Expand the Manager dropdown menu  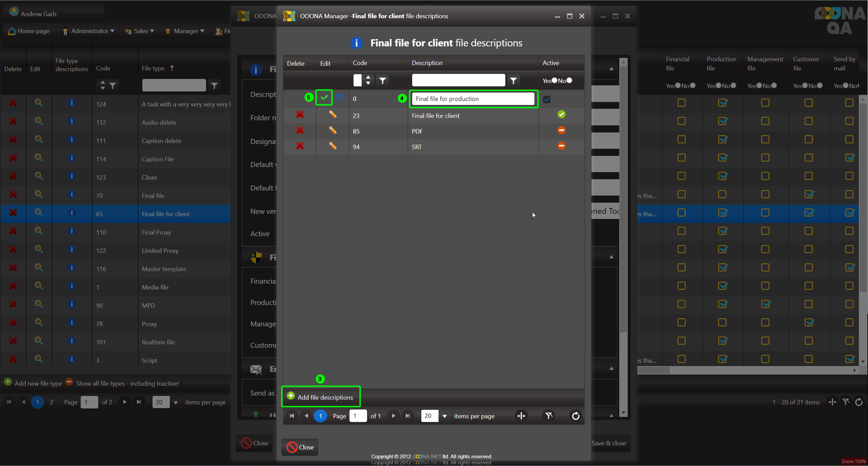click(x=185, y=31)
